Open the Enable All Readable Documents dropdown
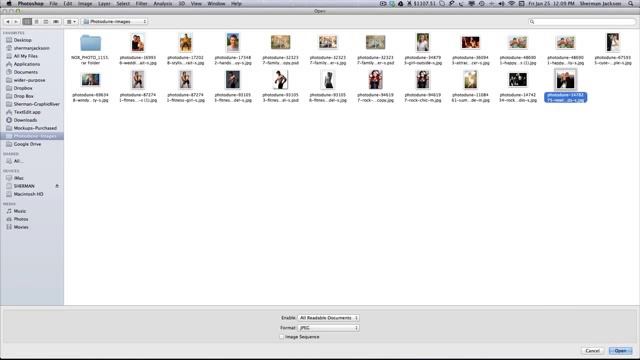This screenshot has height=360, width=640. (x=328, y=318)
